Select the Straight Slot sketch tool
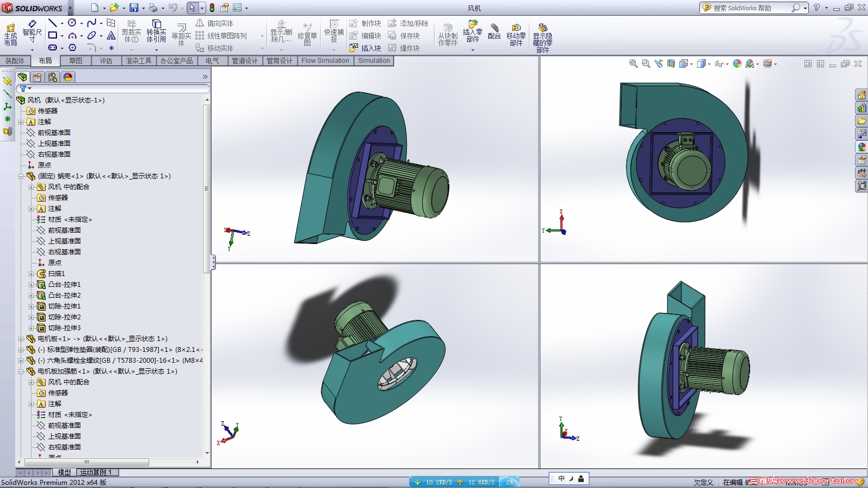This screenshot has height=488, width=868. pyautogui.click(x=53, y=48)
